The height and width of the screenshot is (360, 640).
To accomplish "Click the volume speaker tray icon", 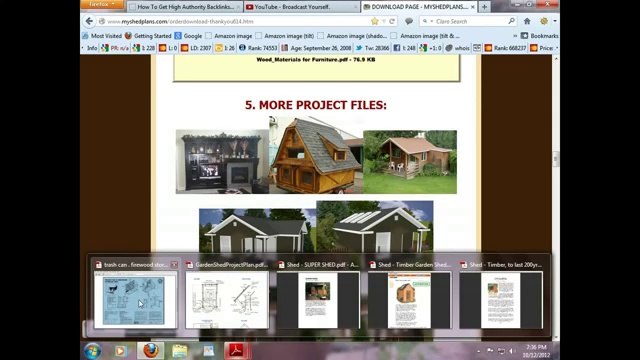I will click(x=511, y=351).
